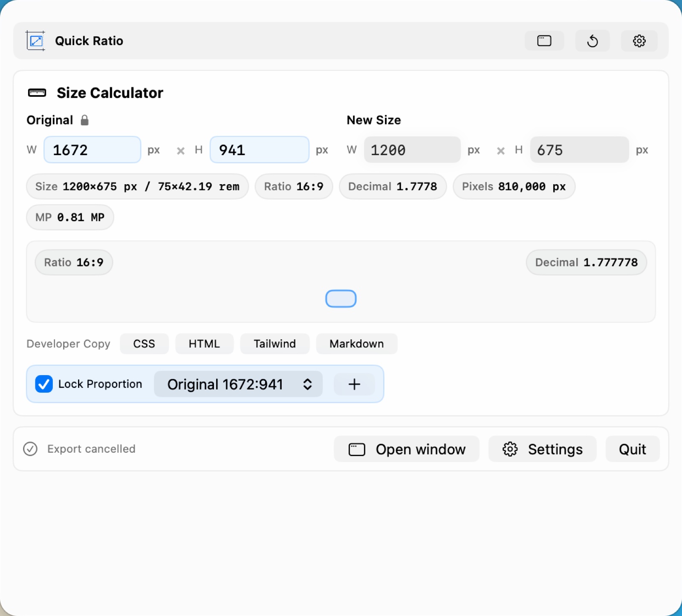The height and width of the screenshot is (616, 682).
Task: Copy the CSS developer snippet
Action: (x=144, y=344)
